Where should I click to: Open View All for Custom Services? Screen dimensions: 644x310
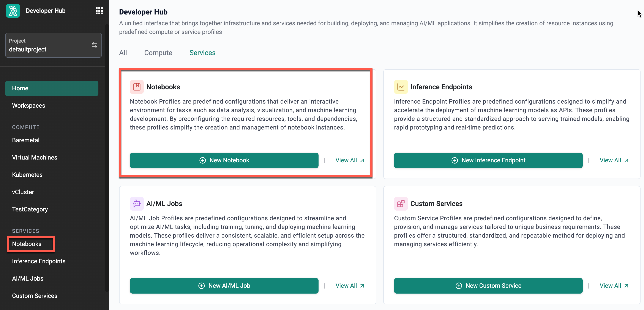point(614,286)
